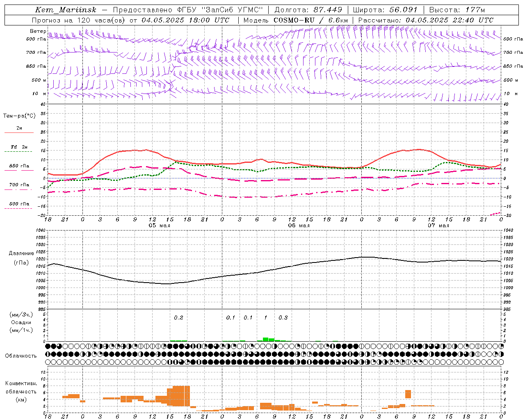Click the tallest green precipitation bar
The height and width of the screenshot is (420, 525).
tap(266, 339)
